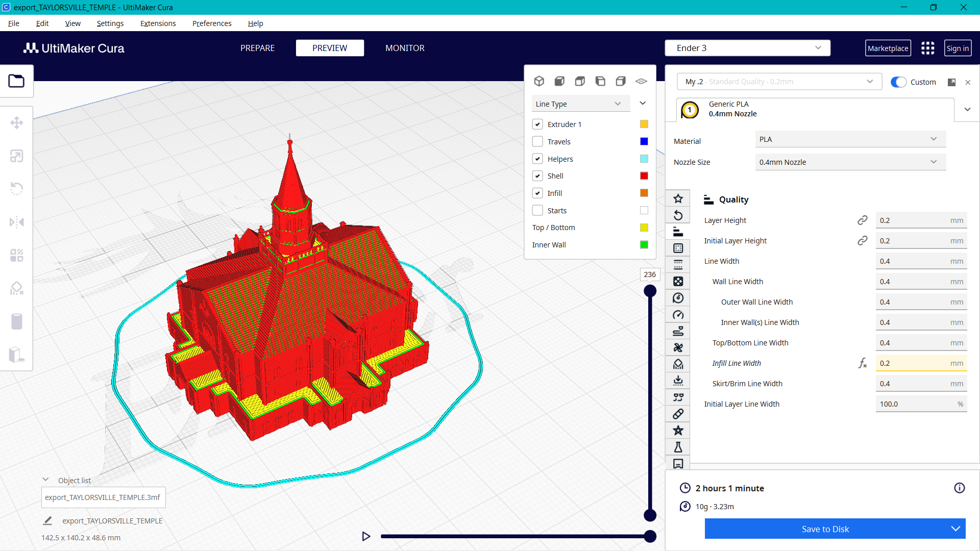This screenshot has height=551, width=980.
Task: Open the Line Type visualization dropdown
Action: [x=580, y=104]
